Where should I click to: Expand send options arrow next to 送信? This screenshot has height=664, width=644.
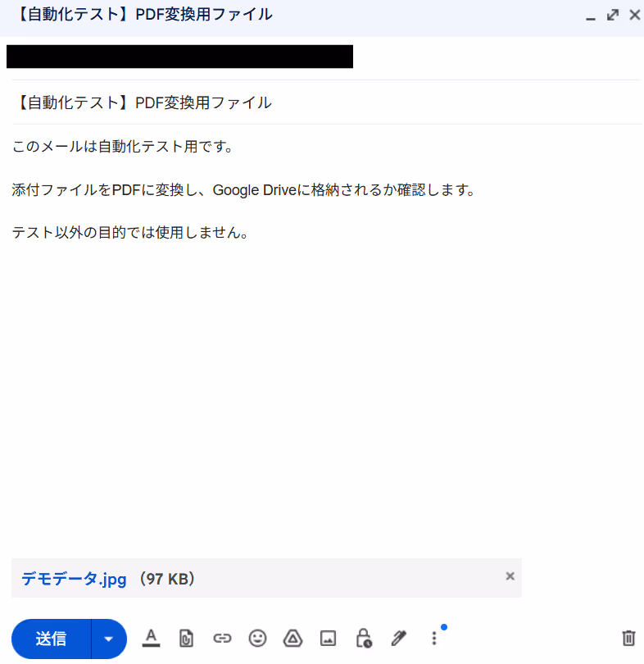pyautogui.click(x=109, y=639)
